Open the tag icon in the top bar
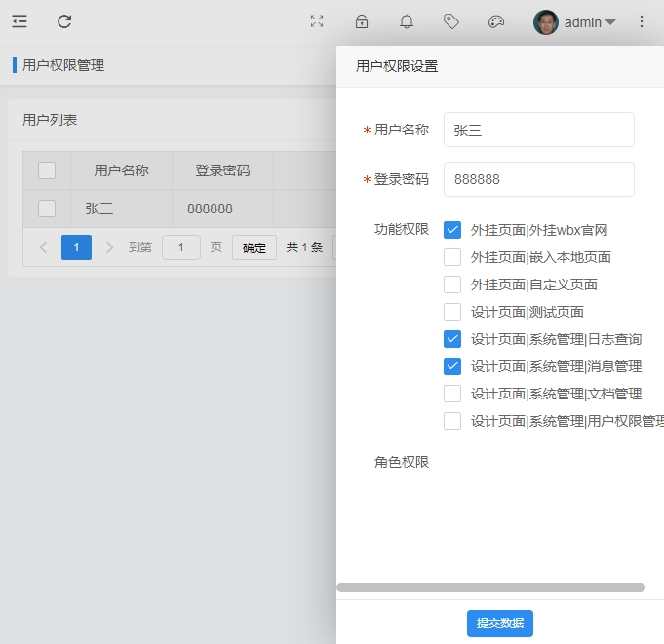Image resolution: width=664 pixels, height=644 pixels. point(451,21)
